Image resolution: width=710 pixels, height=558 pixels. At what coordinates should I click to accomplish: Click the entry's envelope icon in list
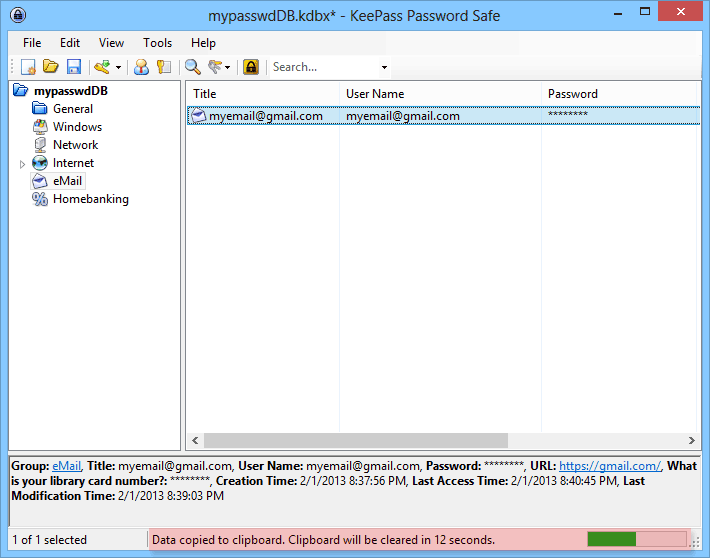pyautogui.click(x=198, y=116)
